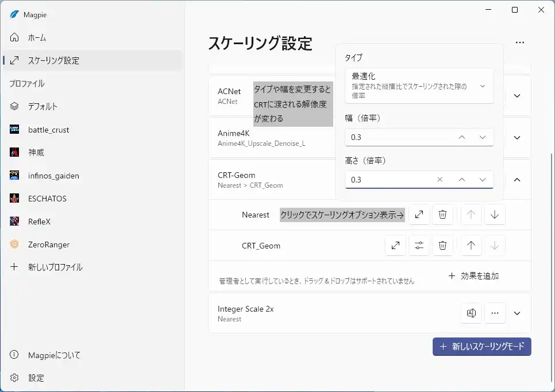Delete the Nearest effect with trash icon
The image size is (555, 392).
442,215
